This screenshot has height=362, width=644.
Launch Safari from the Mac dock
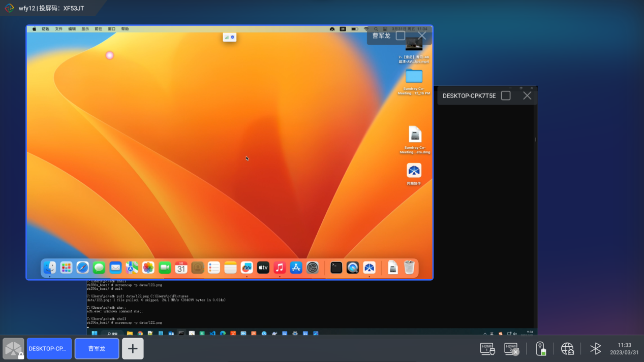pos(83,268)
